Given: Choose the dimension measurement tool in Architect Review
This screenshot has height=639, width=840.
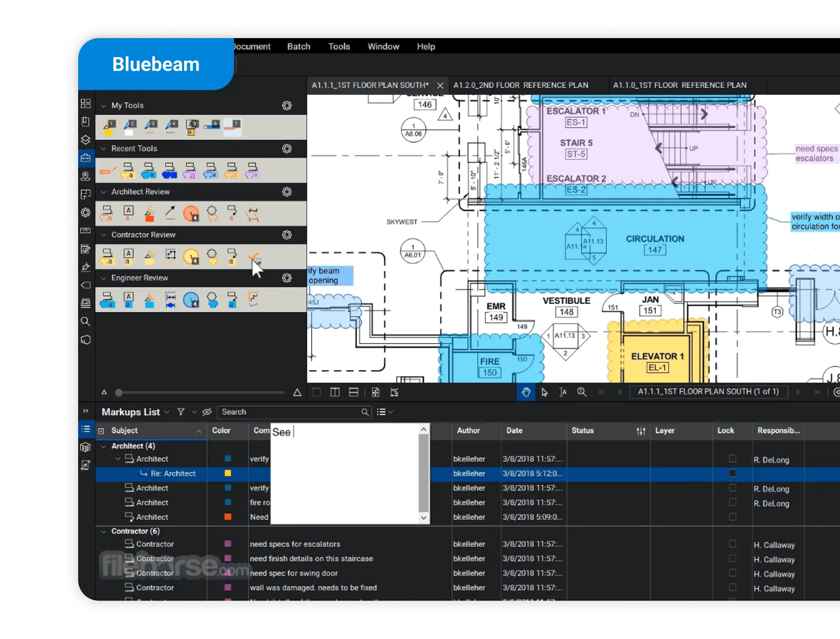Looking at the screenshot, I should point(253,213).
